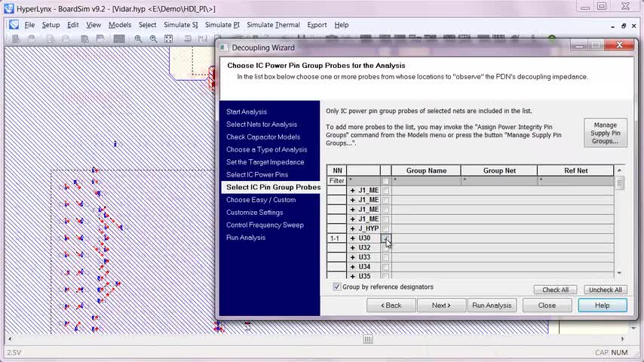Screen dimensions: 644x362
Task: Expand the U30 group row
Action: tap(352, 238)
